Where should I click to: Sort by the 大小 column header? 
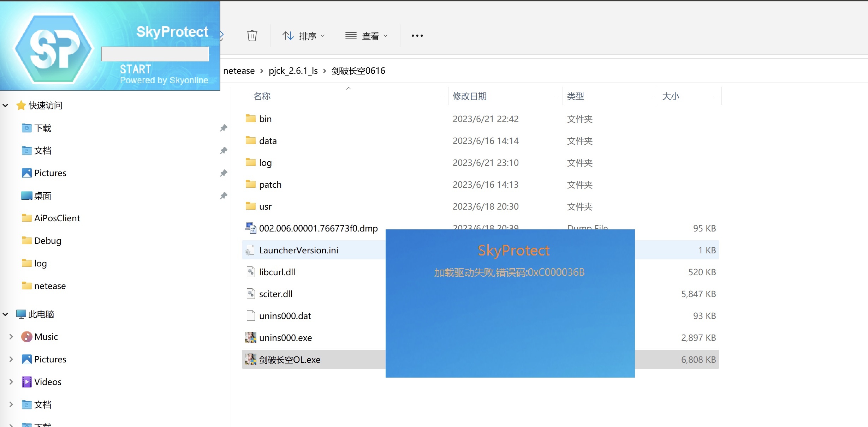[x=671, y=96]
